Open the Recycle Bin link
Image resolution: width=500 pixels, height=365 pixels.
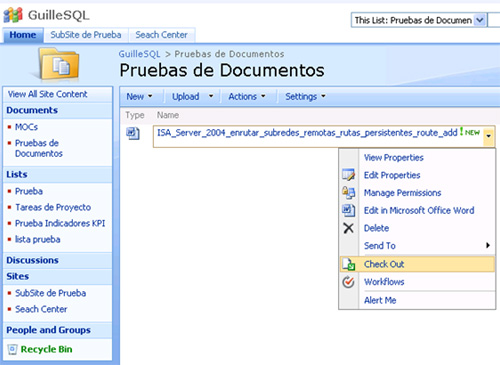(x=46, y=349)
